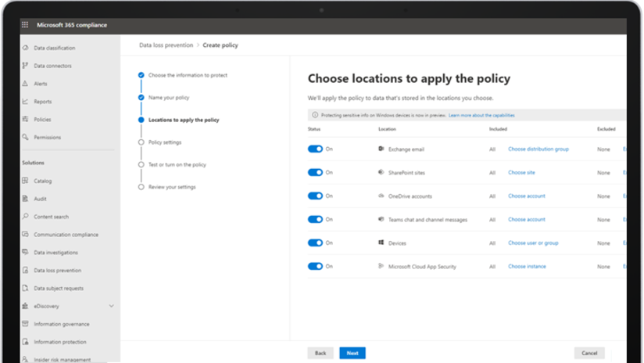The width and height of the screenshot is (644, 363).
Task: Click the Communication compliance icon
Action: coord(26,235)
